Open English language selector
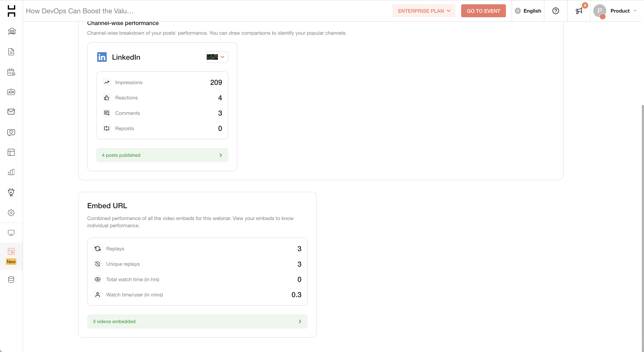Image resolution: width=644 pixels, height=352 pixels. click(x=528, y=11)
